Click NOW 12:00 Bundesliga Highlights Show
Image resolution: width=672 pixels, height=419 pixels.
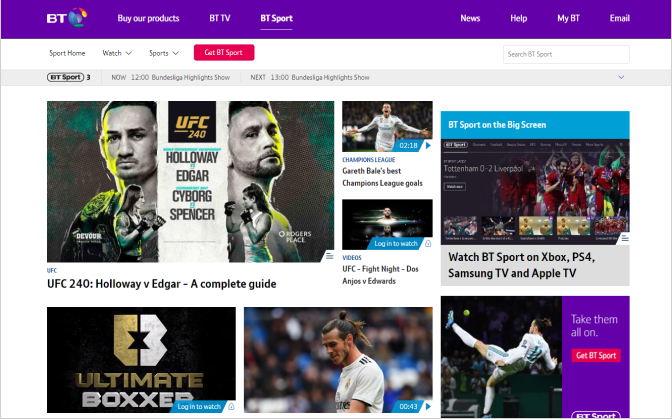tap(171, 78)
